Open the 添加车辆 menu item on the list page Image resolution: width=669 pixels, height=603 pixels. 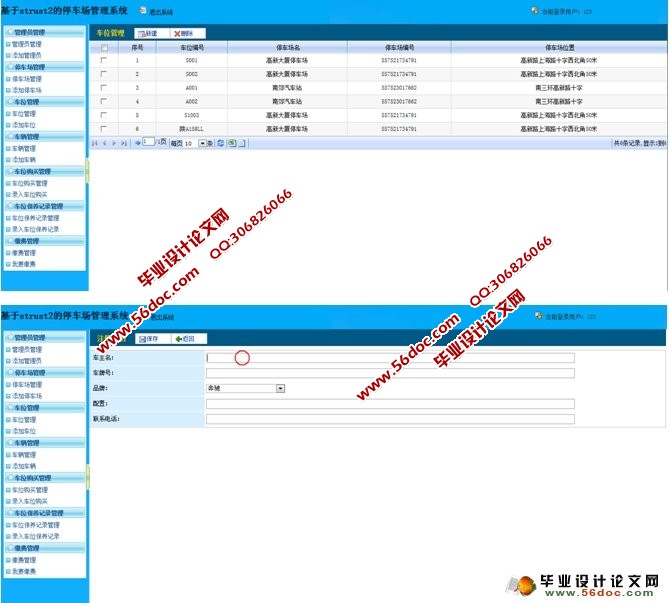(x=23, y=160)
